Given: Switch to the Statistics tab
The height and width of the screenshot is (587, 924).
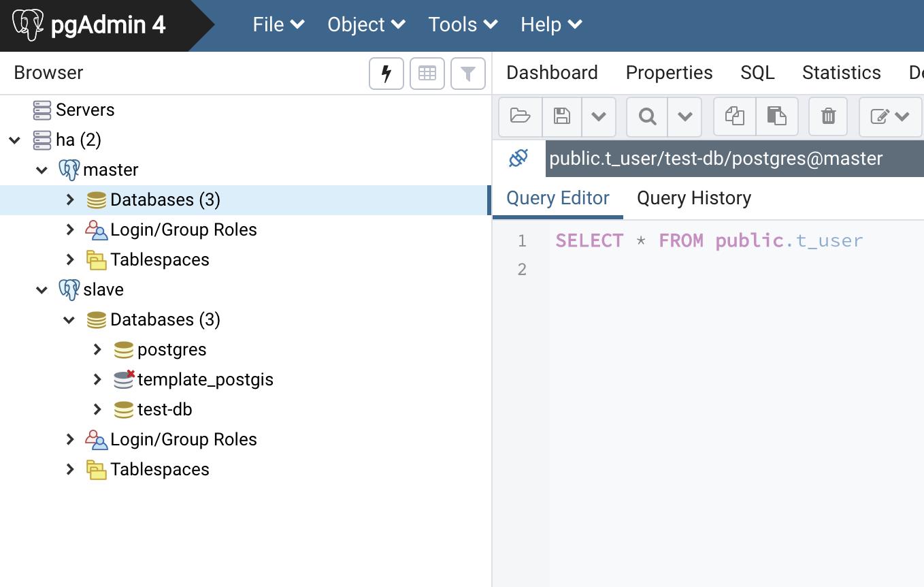Looking at the screenshot, I should click(x=841, y=72).
